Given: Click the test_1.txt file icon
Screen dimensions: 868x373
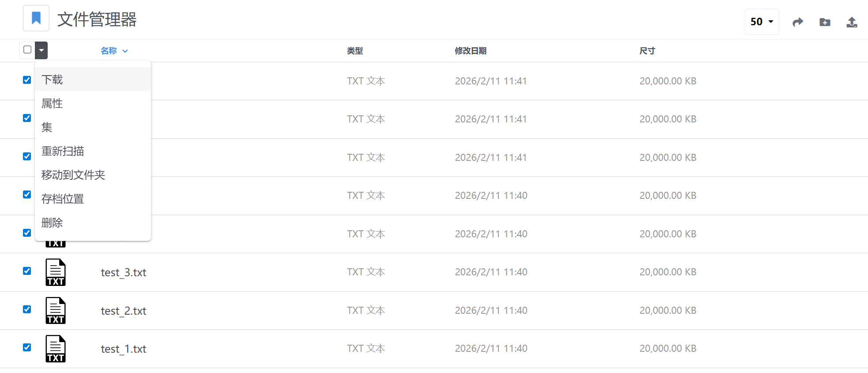Looking at the screenshot, I should pos(56,349).
